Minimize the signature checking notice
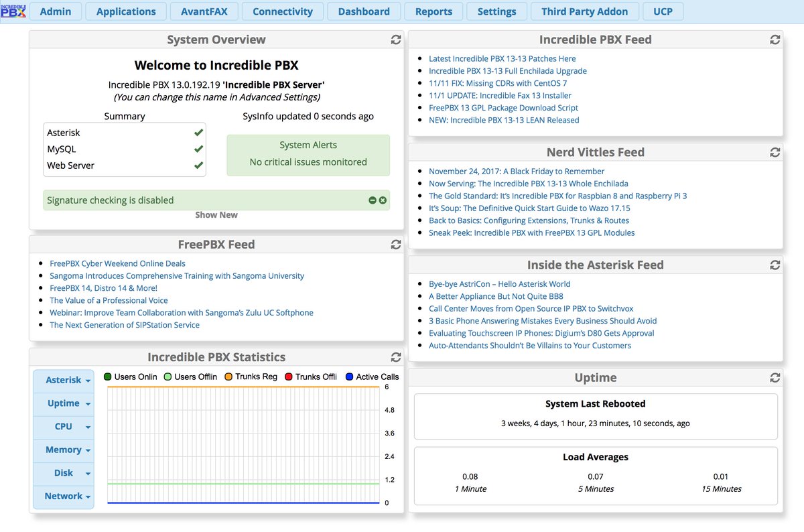Screen dimensions: 804x532 click(373, 200)
